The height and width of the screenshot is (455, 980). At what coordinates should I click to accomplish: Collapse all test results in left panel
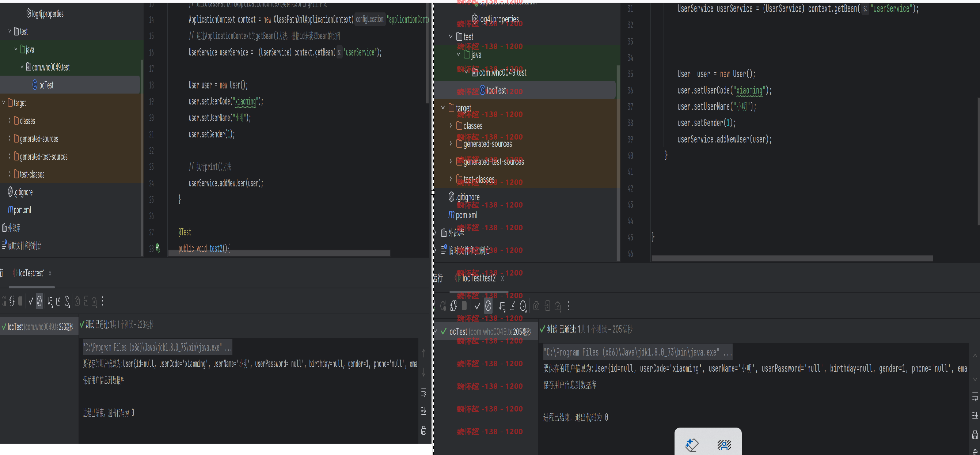pos(58,302)
